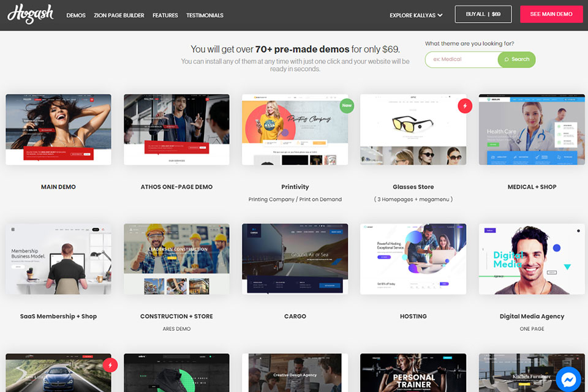Click the 'ONE PAGE' subtitle text
The width and height of the screenshot is (588, 392).
tap(532, 328)
